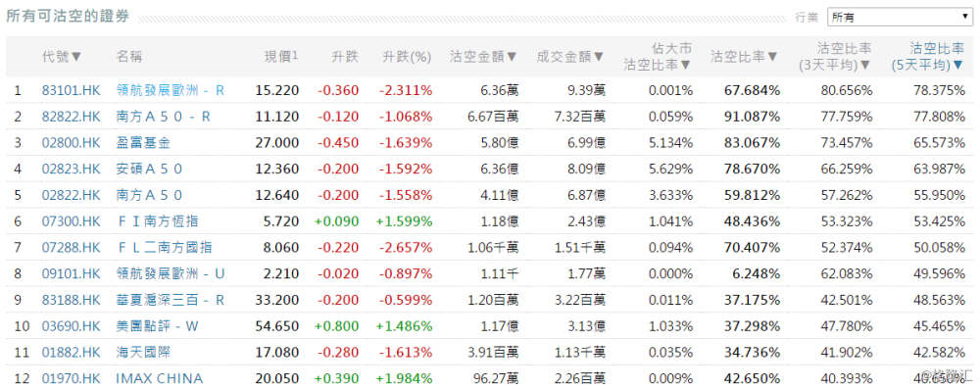Open stock code 02800.HK link
This screenshot has height=389, width=980.
[71, 143]
